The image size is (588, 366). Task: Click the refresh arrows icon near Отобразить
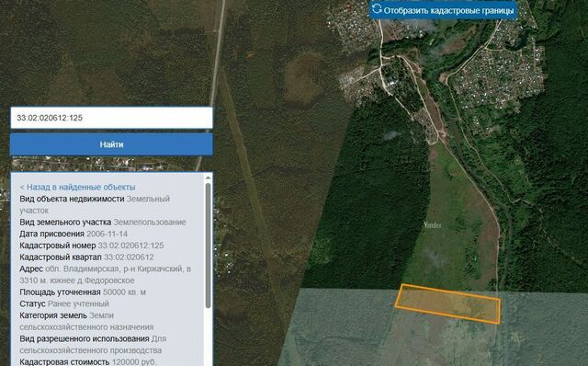pos(377,8)
